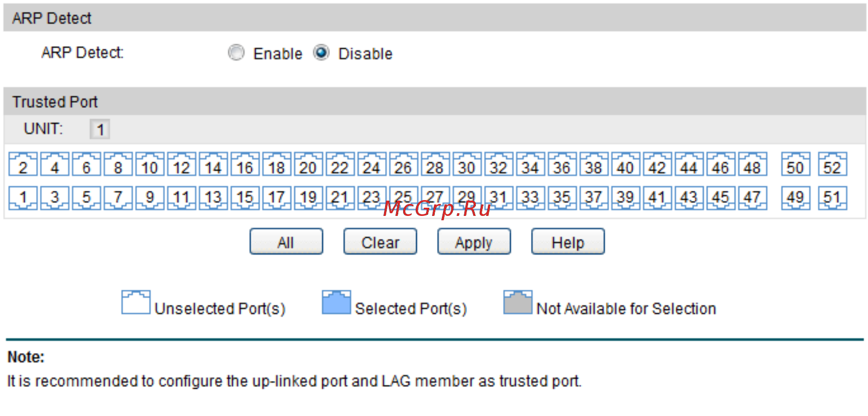This screenshot has height=416, width=868.
Task: Click port 7 icon
Action: point(118,198)
